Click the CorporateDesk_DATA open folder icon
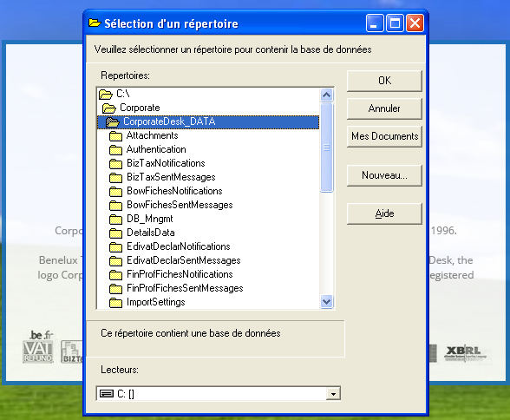Screen dimensions: 510x420 coord(113,122)
